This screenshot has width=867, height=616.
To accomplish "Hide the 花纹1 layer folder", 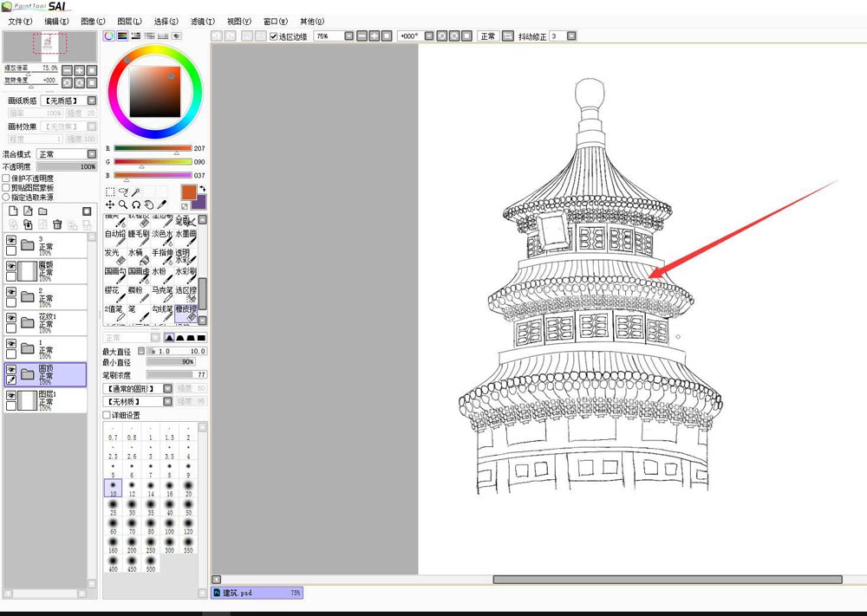I will [x=11, y=318].
